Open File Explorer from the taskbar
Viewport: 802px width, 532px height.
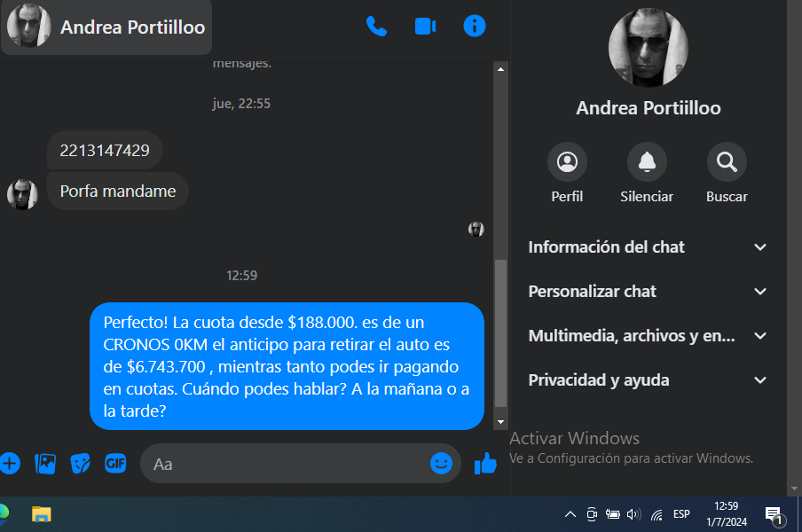pos(42,514)
